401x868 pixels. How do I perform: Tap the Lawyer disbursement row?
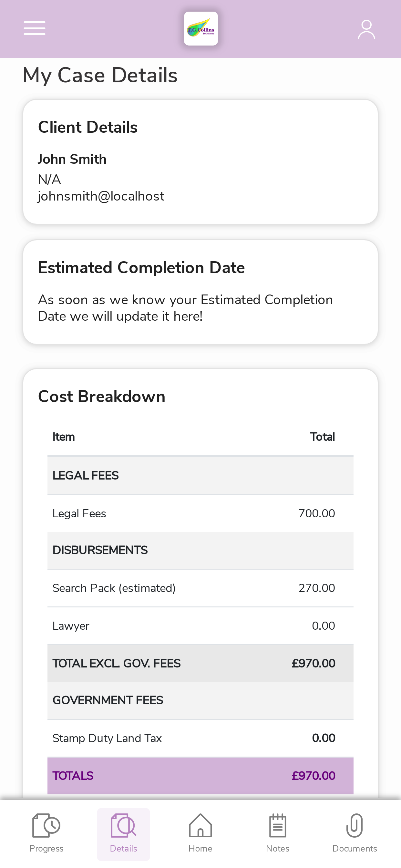click(200, 626)
